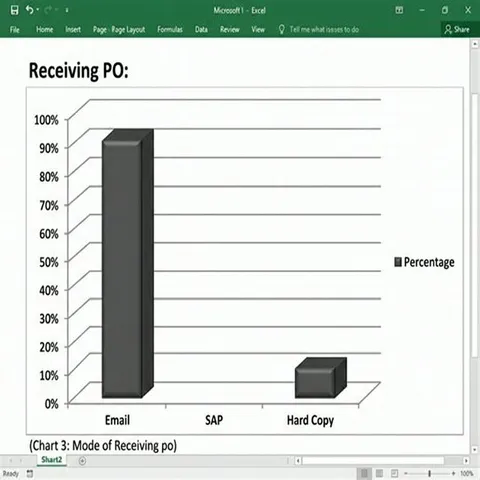Screen dimensions: 480x480
Task: Click the Percentage legend entry
Action: click(x=424, y=262)
